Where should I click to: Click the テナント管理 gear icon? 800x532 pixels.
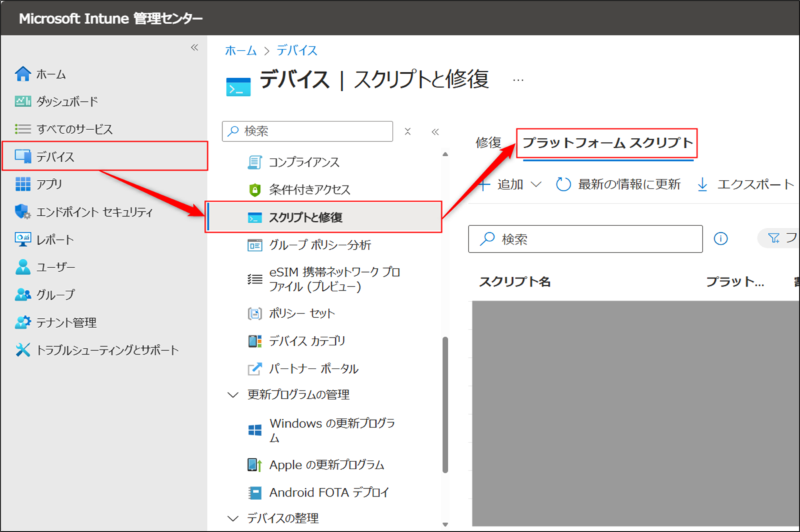(x=23, y=323)
